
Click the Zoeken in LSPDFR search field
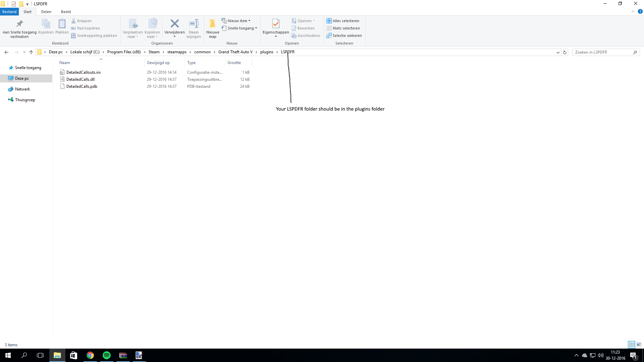click(602, 52)
